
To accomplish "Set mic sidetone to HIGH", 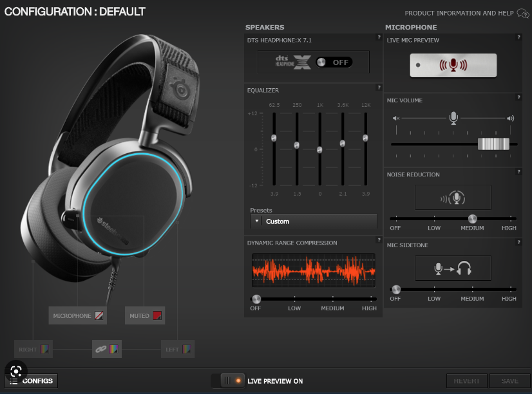I will [x=509, y=298].
